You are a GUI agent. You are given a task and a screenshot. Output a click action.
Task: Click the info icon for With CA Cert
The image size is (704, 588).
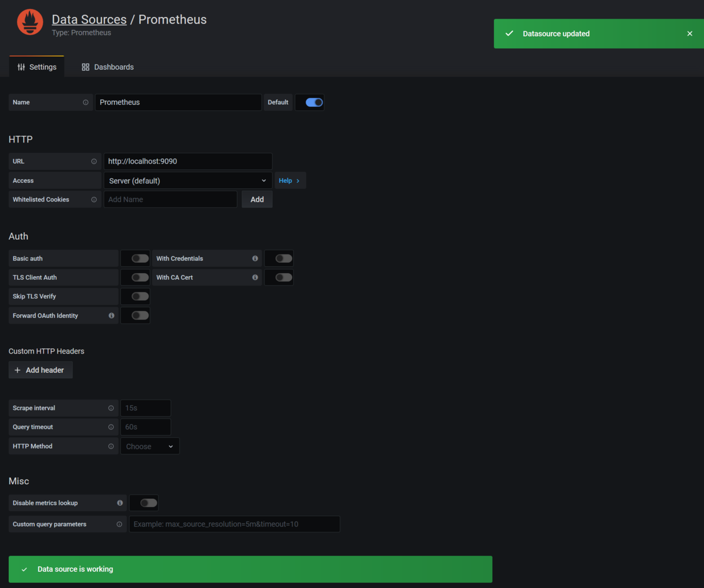pyautogui.click(x=255, y=277)
